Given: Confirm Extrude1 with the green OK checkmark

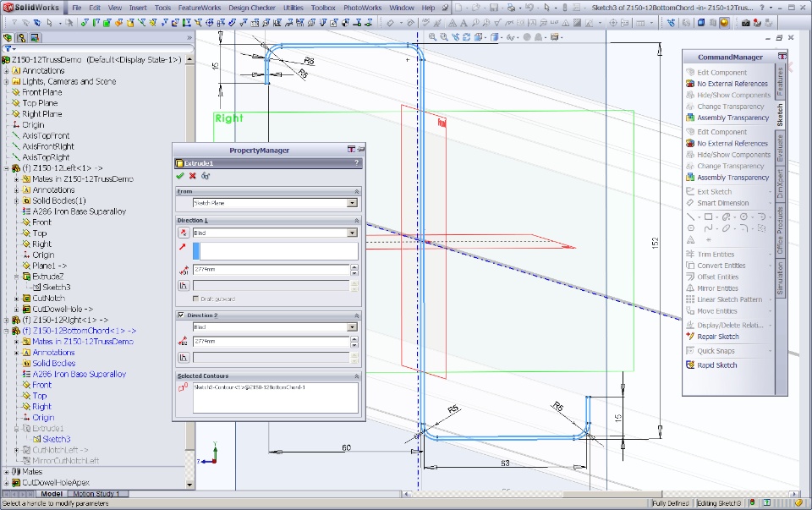Looking at the screenshot, I should pos(179,176).
